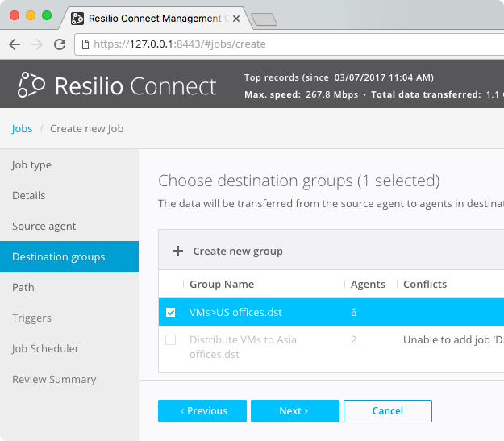Open the Job Scheduler step
Image resolution: width=504 pixels, height=441 pixels.
(x=69, y=348)
